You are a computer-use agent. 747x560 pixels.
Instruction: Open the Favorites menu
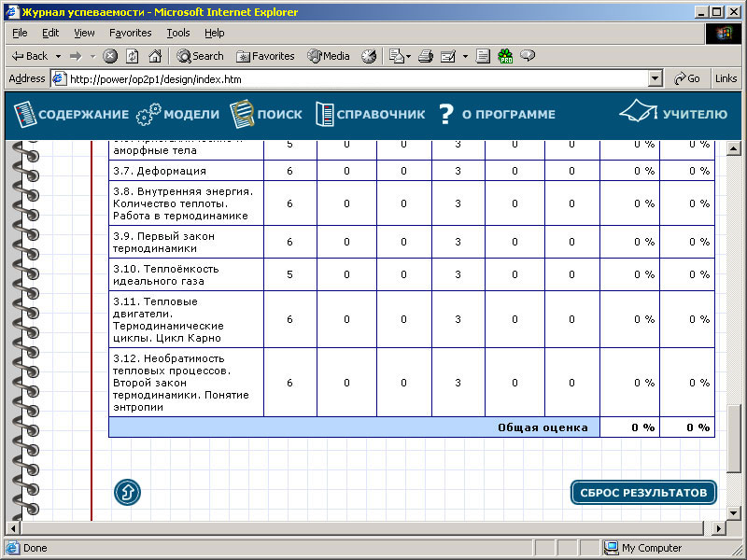pyautogui.click(x=130, y=33)
